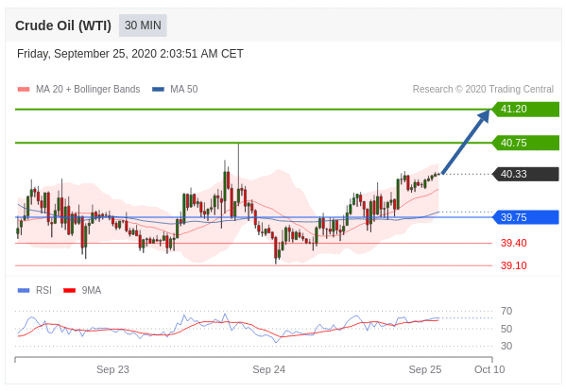Click the 30 MIN timeframe badge
Image resolution: width=566 pixels, height=392 pixels.
click(143, 26)
